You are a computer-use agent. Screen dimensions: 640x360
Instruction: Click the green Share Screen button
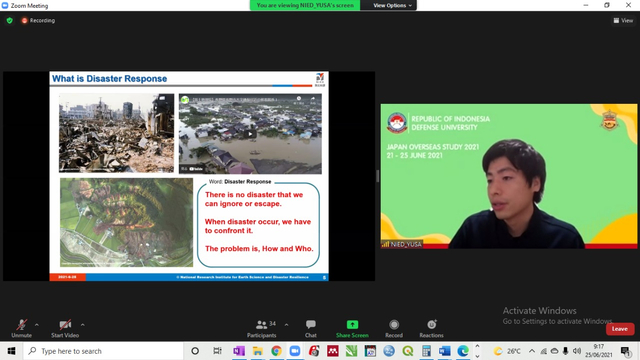[x=352, y=328]
